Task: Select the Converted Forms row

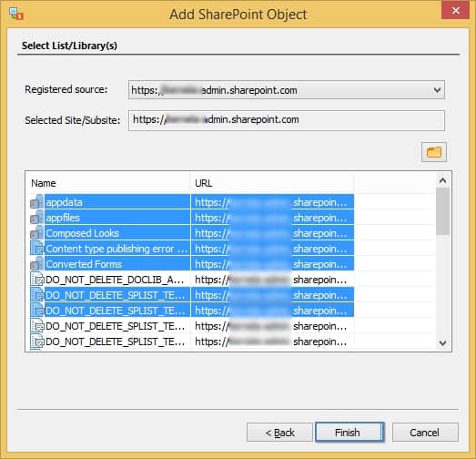Action: (191, 264)
